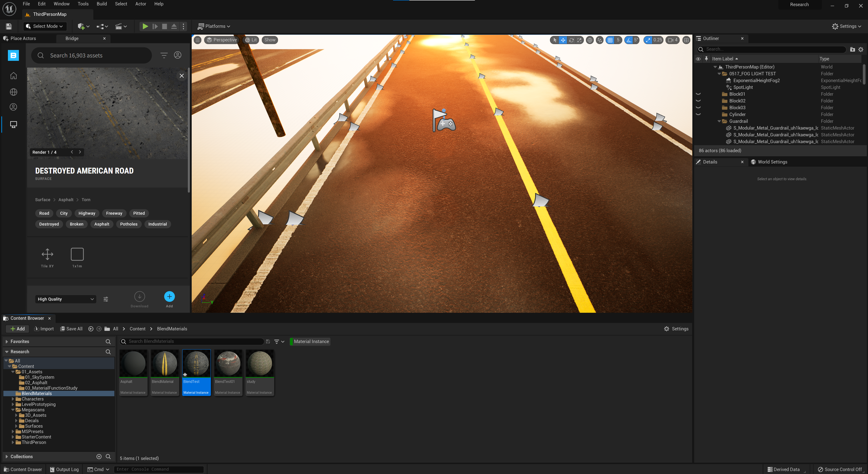This screenshot has width=868, height=474.
Task: Close the Destroyed American Road preview
Action: tap(182, 76)
